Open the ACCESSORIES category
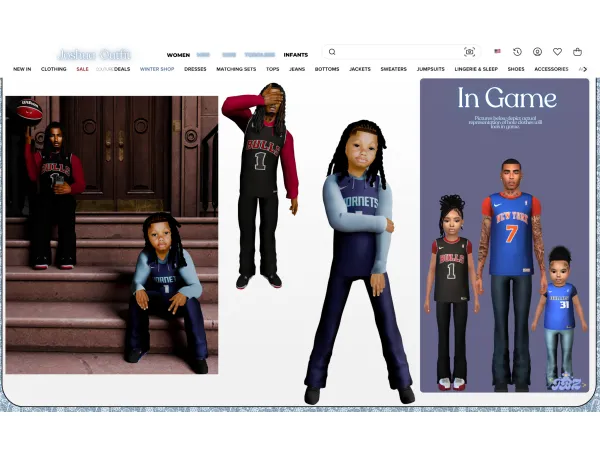Screen dimensions: 600x450 click(551, 69)
